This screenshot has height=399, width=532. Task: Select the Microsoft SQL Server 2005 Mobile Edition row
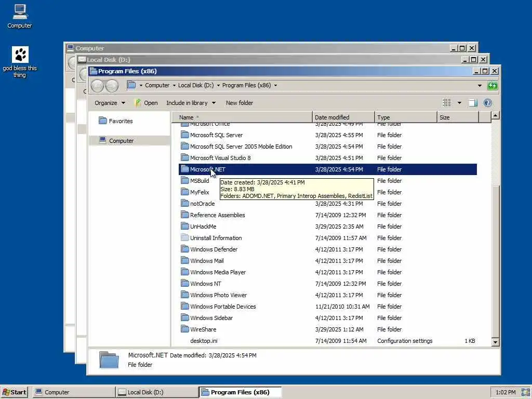[328, 146]
